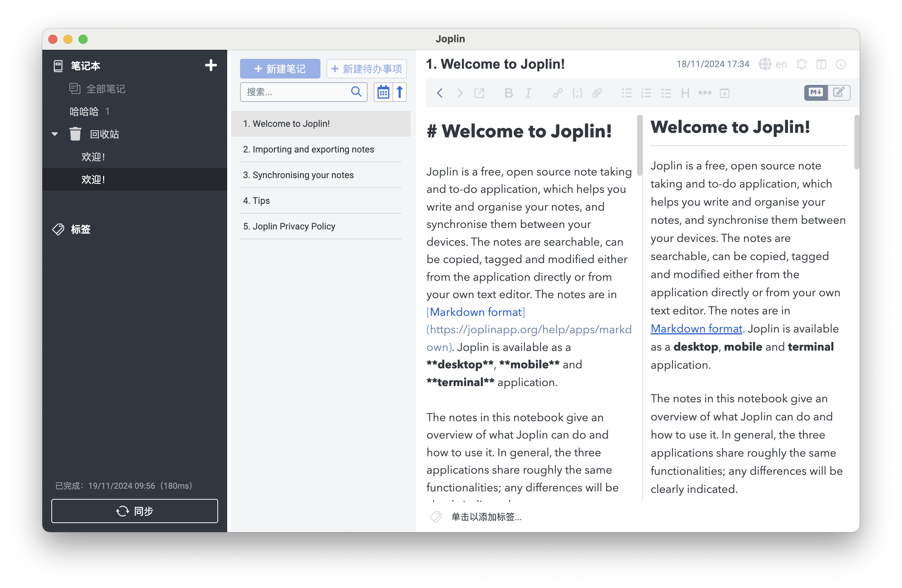Click the en spell check language label

781,64
